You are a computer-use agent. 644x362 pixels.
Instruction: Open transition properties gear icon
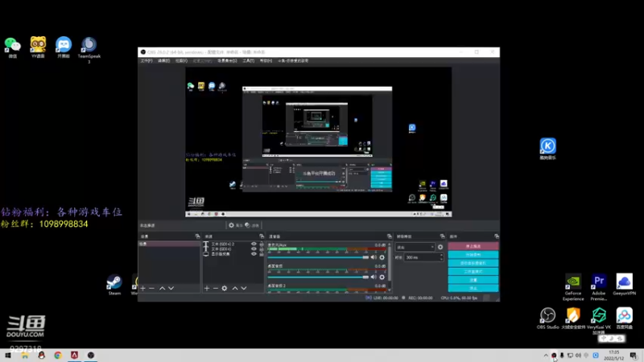440,247
